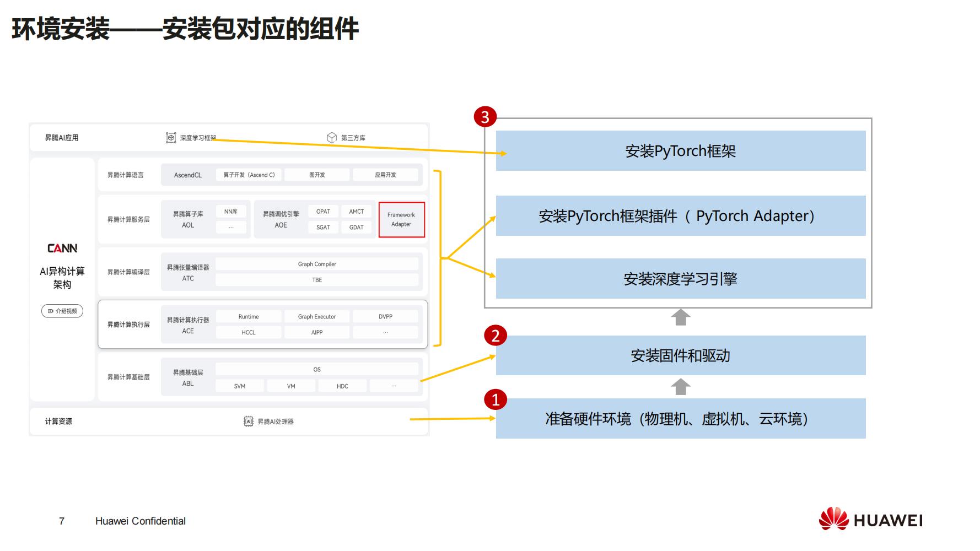Click the Framework Adapter block
Viewport: 980px width, 551px height.
pyautogui.click(x=402, y=219)
